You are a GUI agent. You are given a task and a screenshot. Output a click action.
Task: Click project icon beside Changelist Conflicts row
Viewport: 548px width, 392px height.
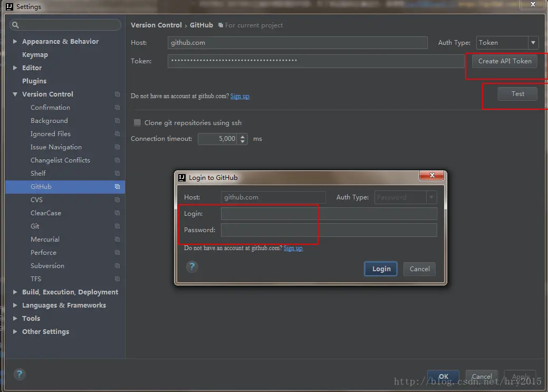[x=117, y=160]
